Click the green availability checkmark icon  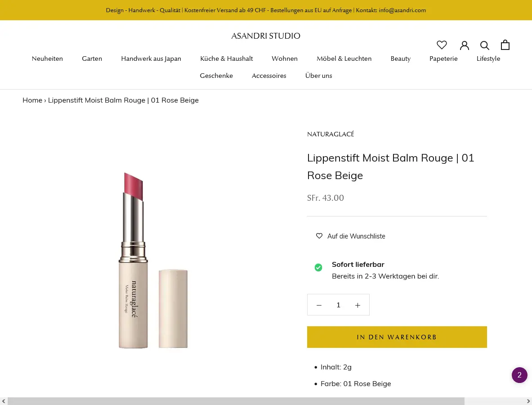[x=318, y=267]
